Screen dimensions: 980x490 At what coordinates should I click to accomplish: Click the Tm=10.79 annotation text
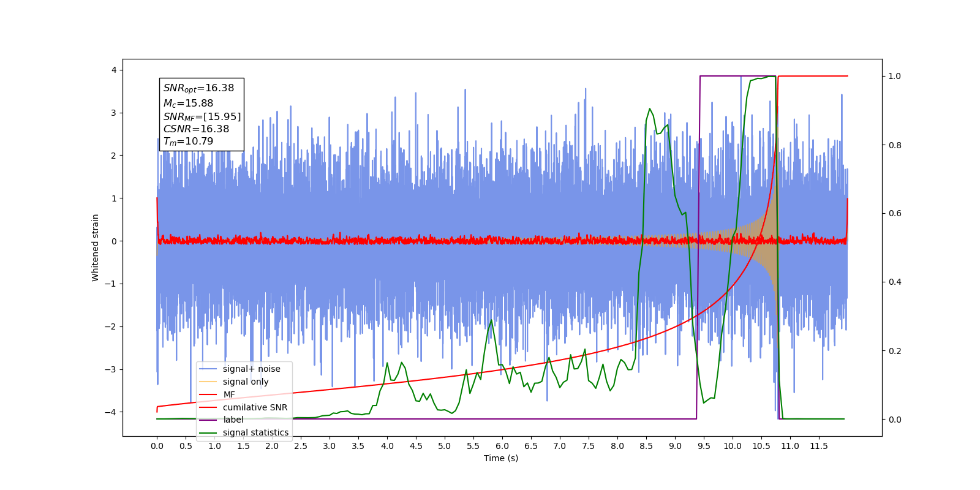(x=188, y=141)
